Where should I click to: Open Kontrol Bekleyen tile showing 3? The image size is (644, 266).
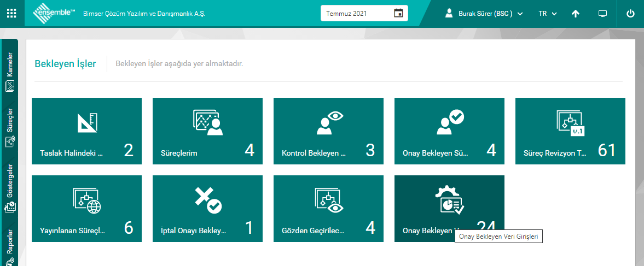tap(328, 131)
